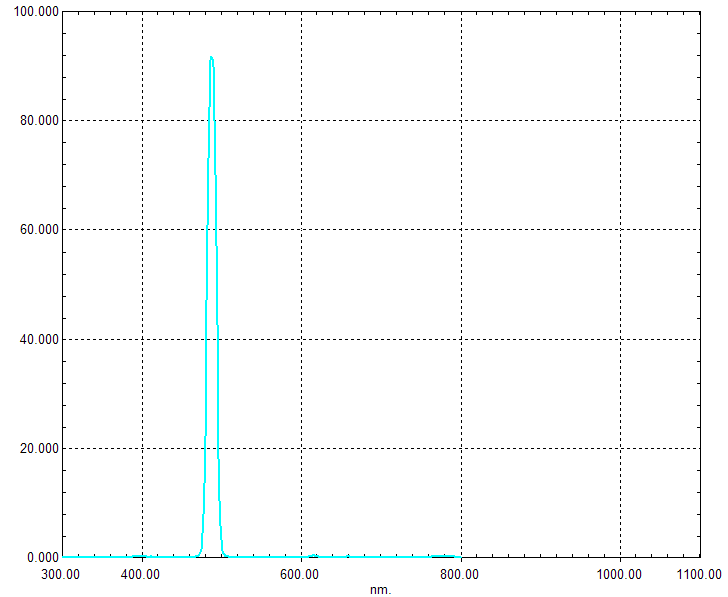Click grid intersection of 400.00 and 20.000
728x597 pixels.
coord(142,448)
